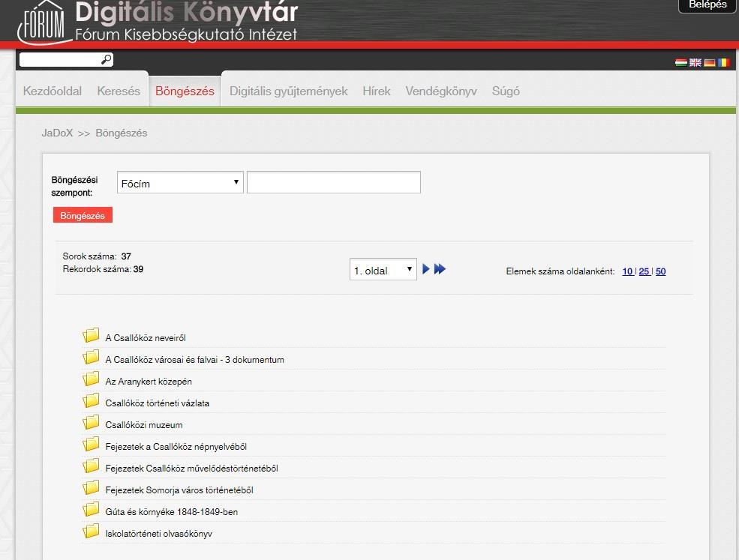
Task: Open the 1. oldal page selector
Action: (383, 269)
